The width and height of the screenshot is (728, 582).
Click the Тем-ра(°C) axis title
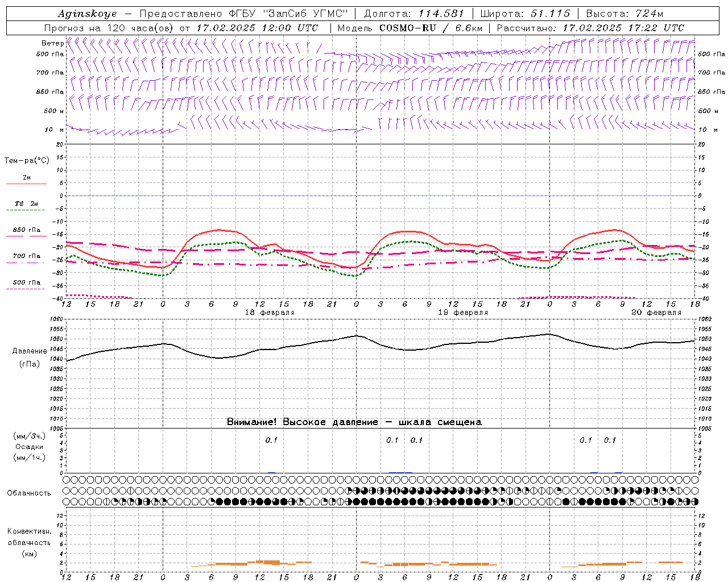click(x=27, y=161)
